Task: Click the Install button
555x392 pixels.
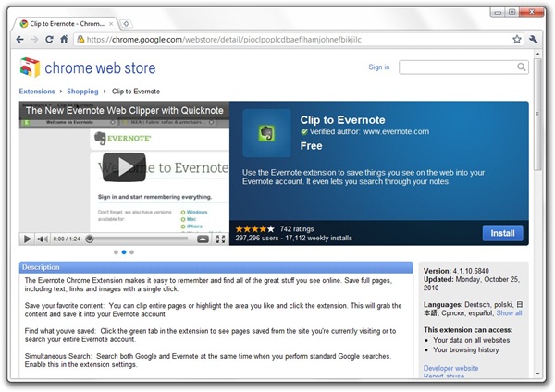Action: 502,233
